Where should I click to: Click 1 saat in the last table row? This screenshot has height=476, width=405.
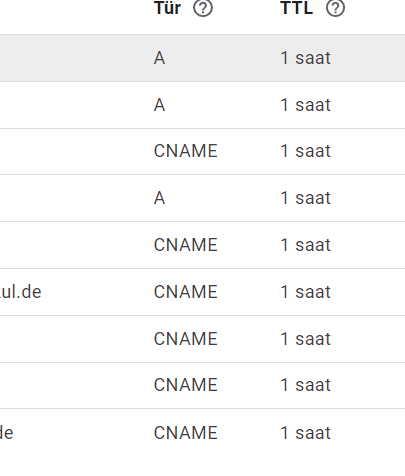coord(305,433)
